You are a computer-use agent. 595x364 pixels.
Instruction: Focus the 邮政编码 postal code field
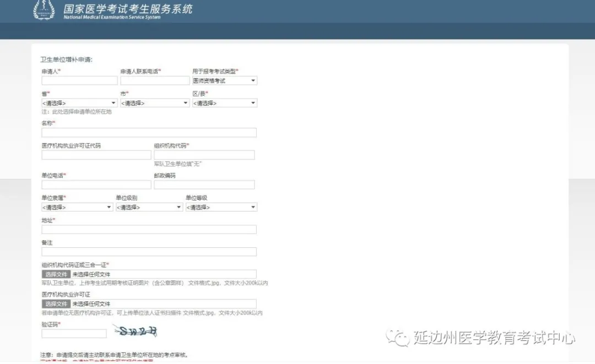point(204,185)
